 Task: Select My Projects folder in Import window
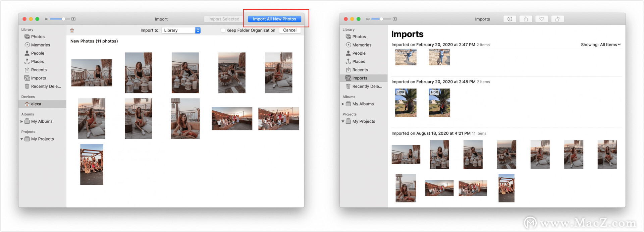coord(39,139)
